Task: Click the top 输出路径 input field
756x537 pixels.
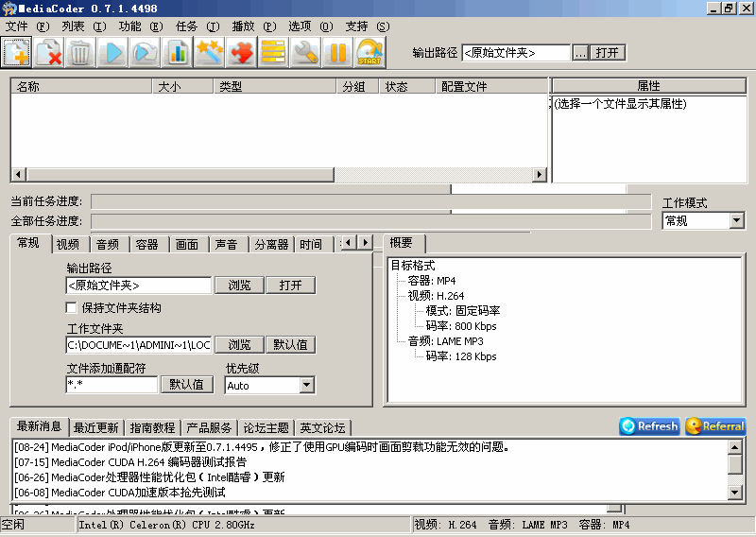Action: (x=516, y=53)
